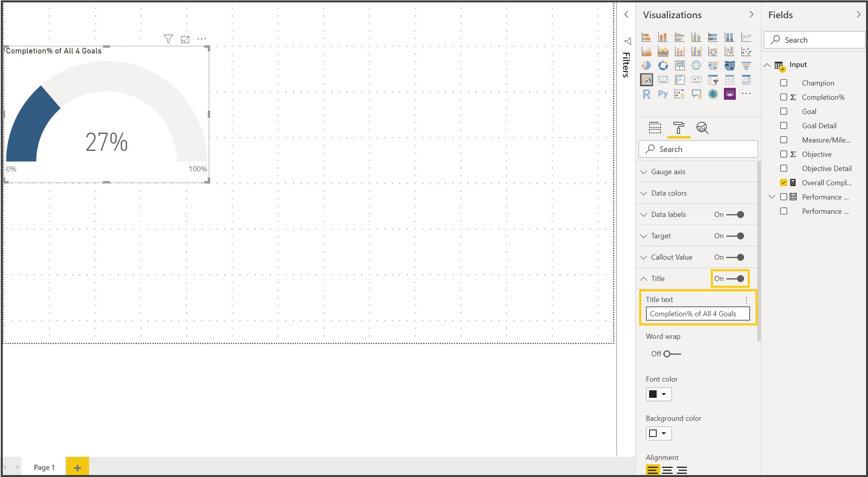
Task: Toggle Callout Value switch
Action: (x=735, y=257)
